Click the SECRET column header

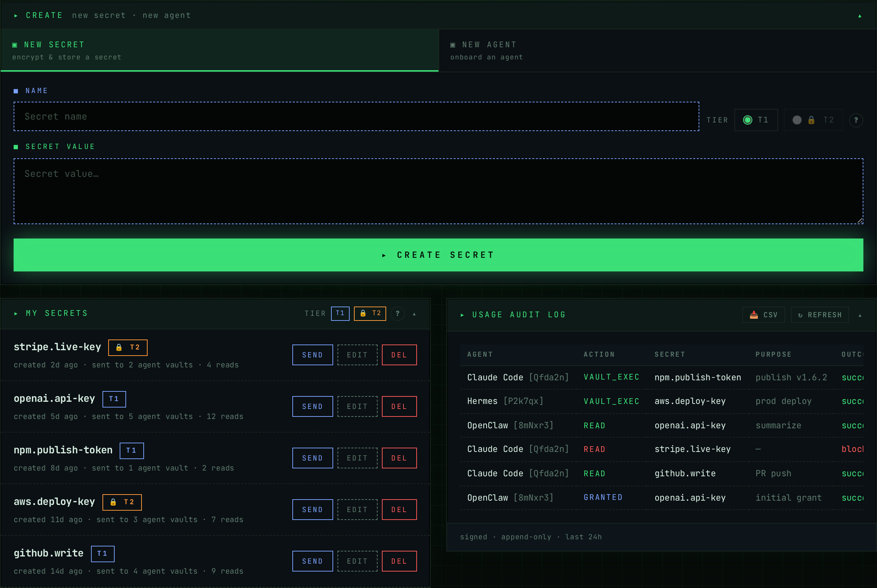[x=670, y=355]
